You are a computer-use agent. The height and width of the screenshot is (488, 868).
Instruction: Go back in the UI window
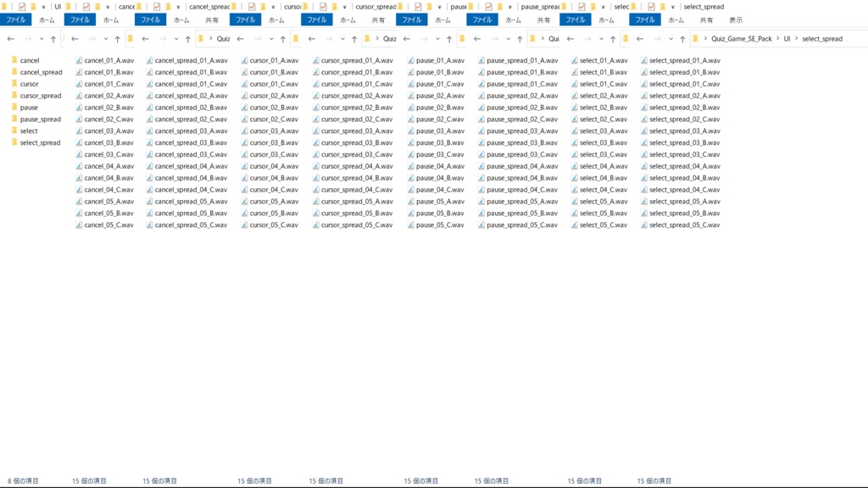pyautogui.click(x=10, y=39)
